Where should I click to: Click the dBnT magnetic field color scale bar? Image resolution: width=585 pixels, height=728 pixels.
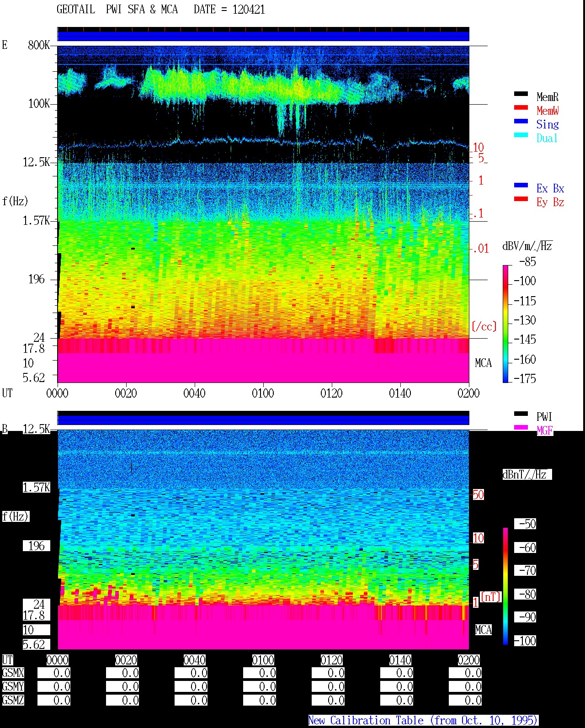tap(505, 586)
